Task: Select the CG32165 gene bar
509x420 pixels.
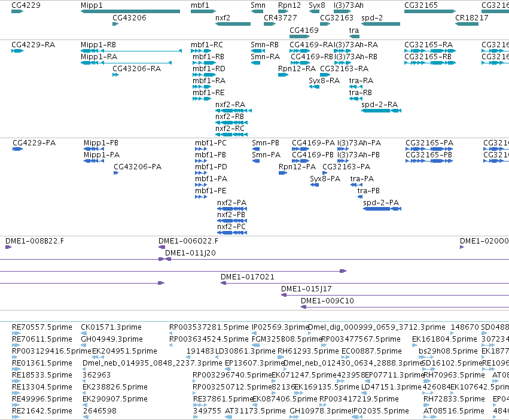Action: (430, 11)
